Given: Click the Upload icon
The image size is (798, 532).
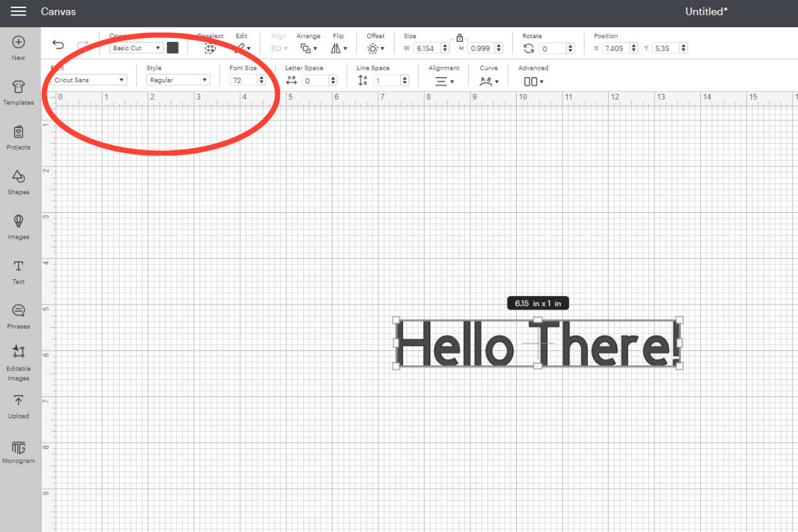Looking at the screenshot, I should [x=19, y=400].
